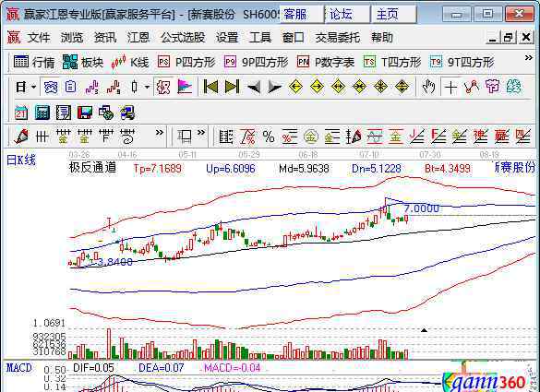
Task: Click the rectangle frame tool icon
Action: point(185,137)
